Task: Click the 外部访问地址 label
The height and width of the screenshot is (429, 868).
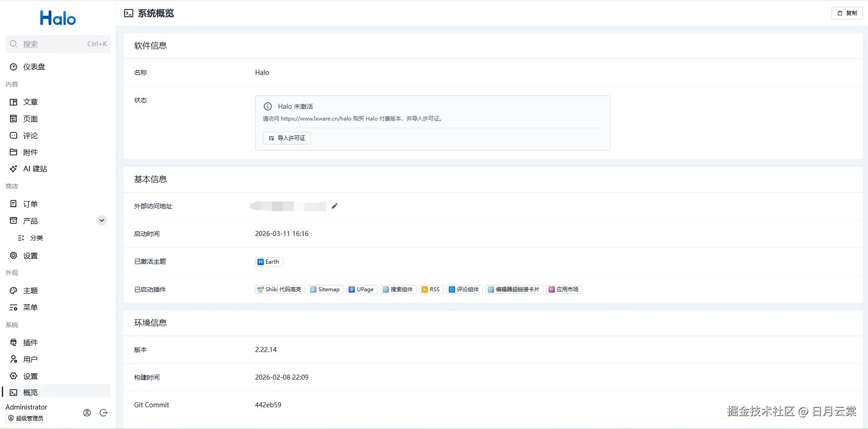Action: coord(153,206)
